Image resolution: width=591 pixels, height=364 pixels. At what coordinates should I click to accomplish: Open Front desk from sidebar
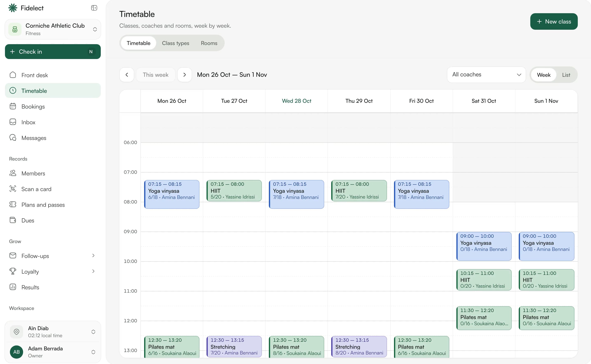pos(53,75)
